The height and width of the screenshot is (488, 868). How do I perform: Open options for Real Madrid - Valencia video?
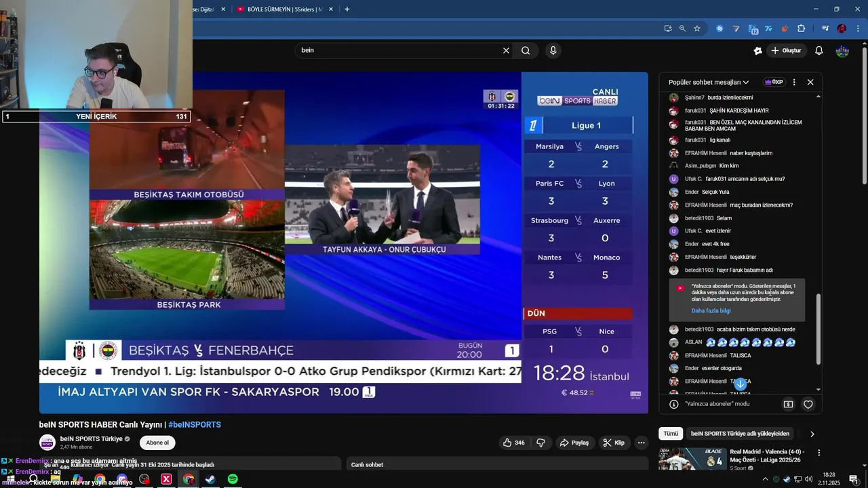(x=818, y=453)
